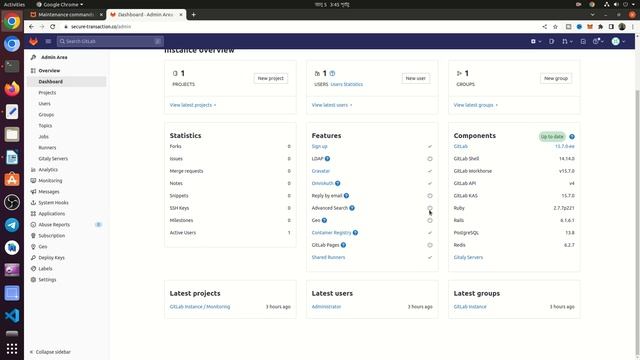Open Gitaly Servers in the sidebar
Screen dimensions: 640x360
coord(53,159)
